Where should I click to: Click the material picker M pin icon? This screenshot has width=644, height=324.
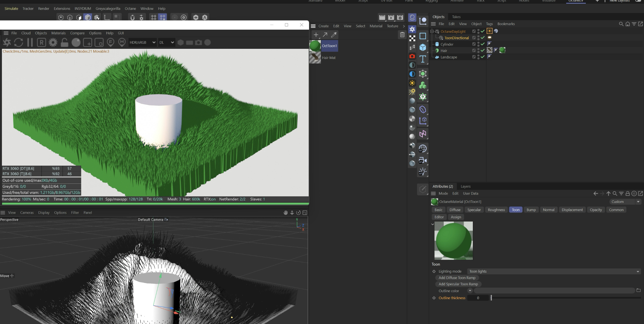[122, 42]
